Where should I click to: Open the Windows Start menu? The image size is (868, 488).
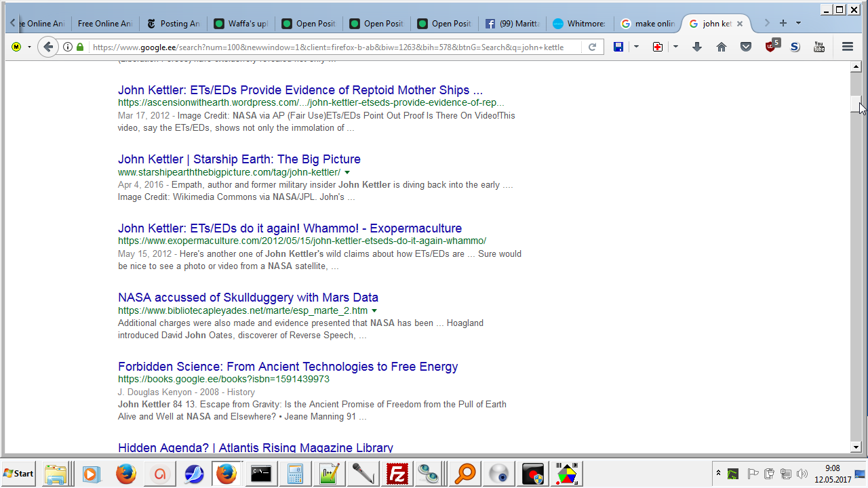[x=18, y=473]
